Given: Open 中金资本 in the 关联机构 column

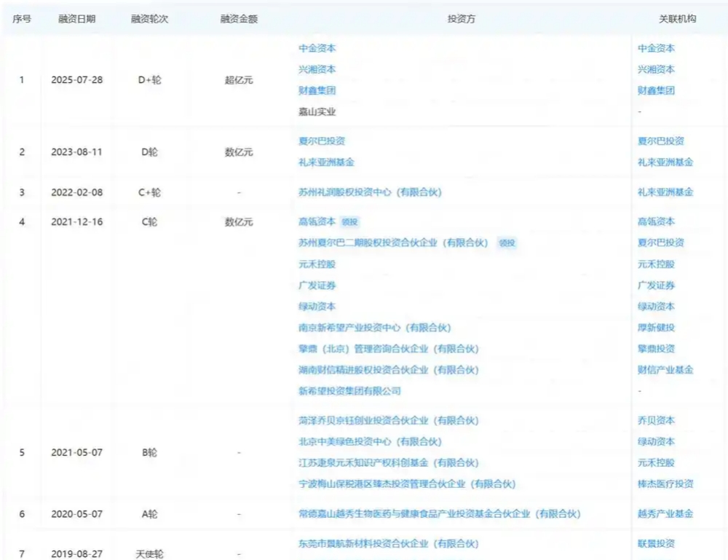Looking at the screenshot, I should (656, 48).
